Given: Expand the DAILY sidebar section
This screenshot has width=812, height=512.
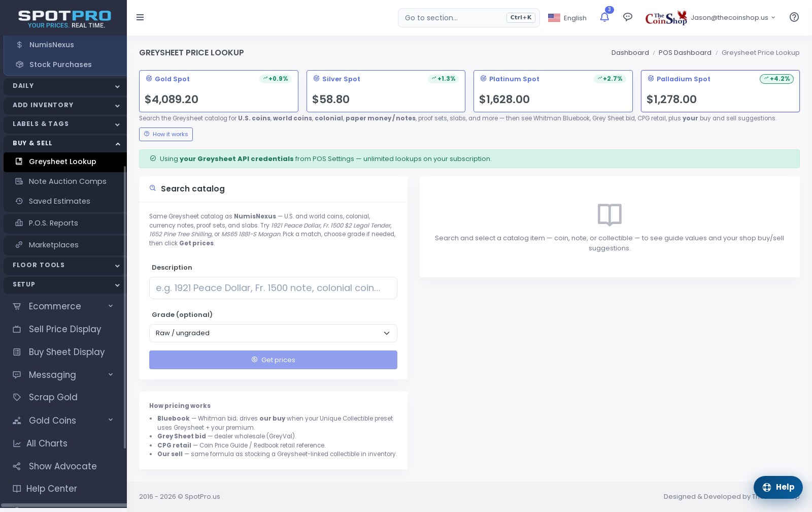Looking at the screenshot, I should [65, 86].
